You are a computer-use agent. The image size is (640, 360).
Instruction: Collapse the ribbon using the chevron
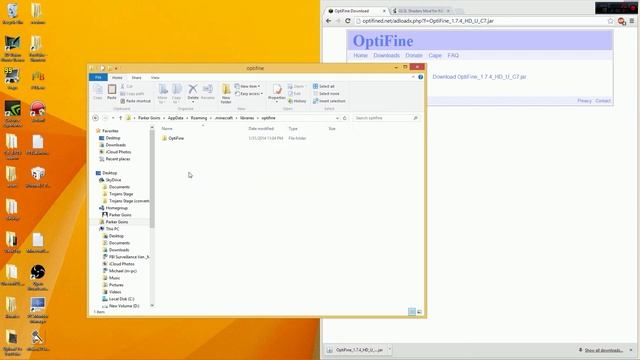pos(413,77)
